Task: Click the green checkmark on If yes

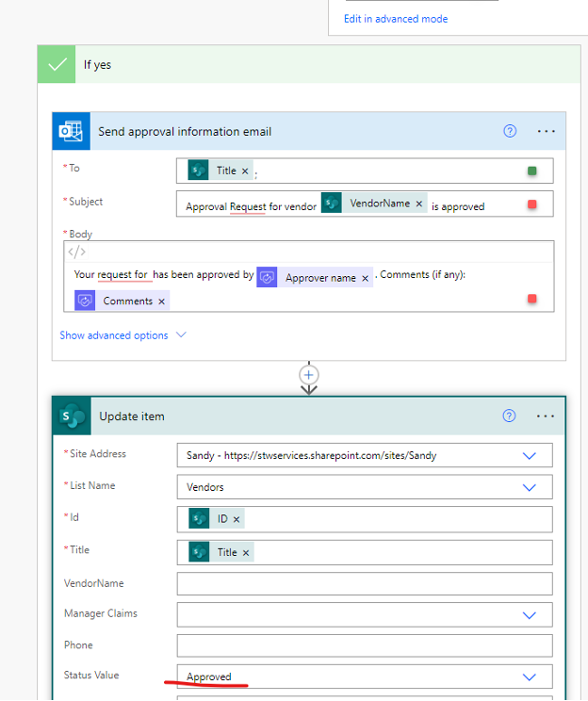Action: point(57,64)
